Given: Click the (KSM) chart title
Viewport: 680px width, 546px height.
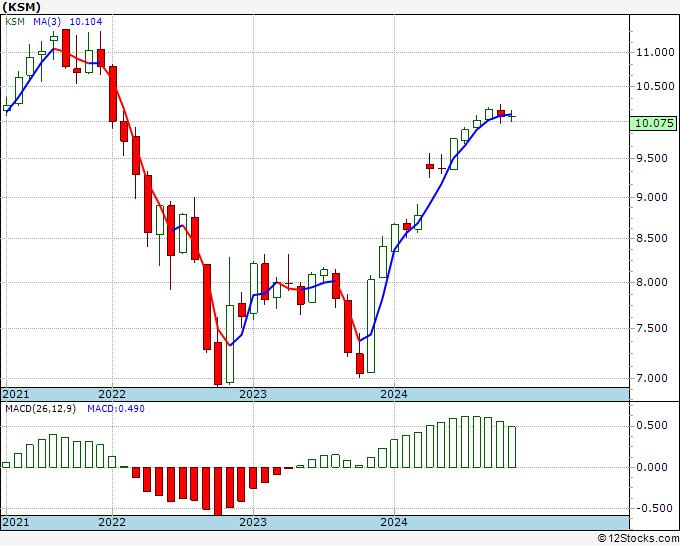Looking at the screenshot, I should [x=22, y=7].
